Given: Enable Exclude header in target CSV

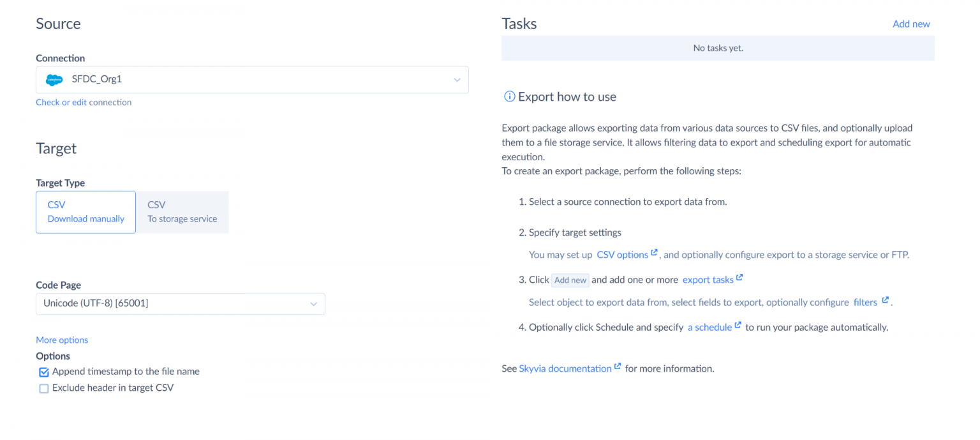Looking at the screenshot, I should pos(44,388).
